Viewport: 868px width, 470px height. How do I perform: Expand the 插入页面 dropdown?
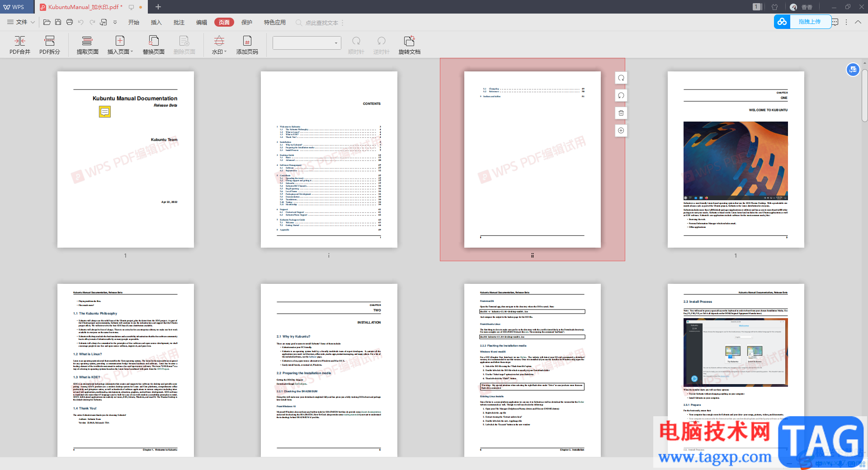132,52
